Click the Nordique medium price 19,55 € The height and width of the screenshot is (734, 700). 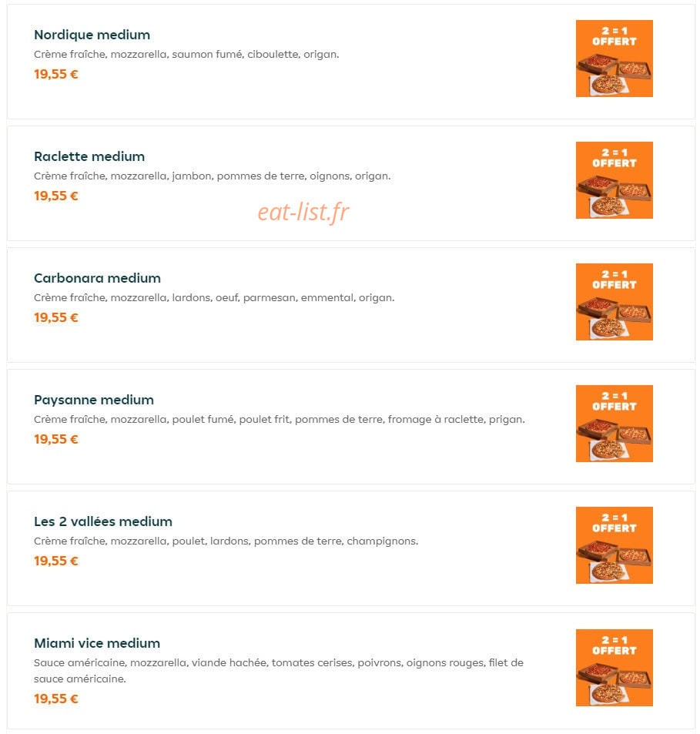(55, 74)
